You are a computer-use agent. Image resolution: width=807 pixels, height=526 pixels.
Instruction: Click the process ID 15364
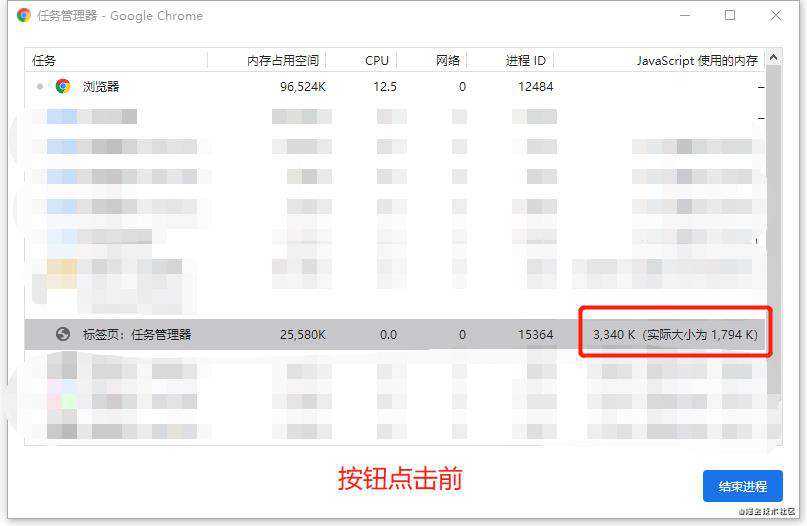point(535,335)
